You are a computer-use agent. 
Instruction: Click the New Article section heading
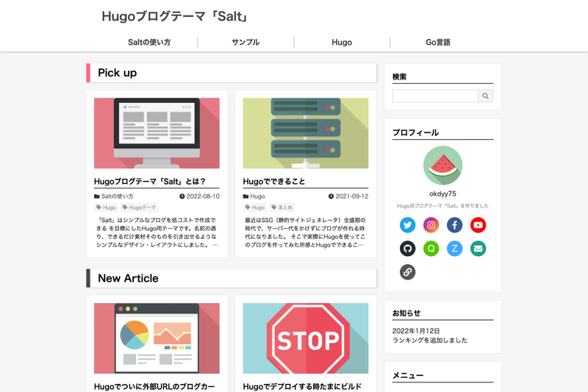click(x=128, y=278)
